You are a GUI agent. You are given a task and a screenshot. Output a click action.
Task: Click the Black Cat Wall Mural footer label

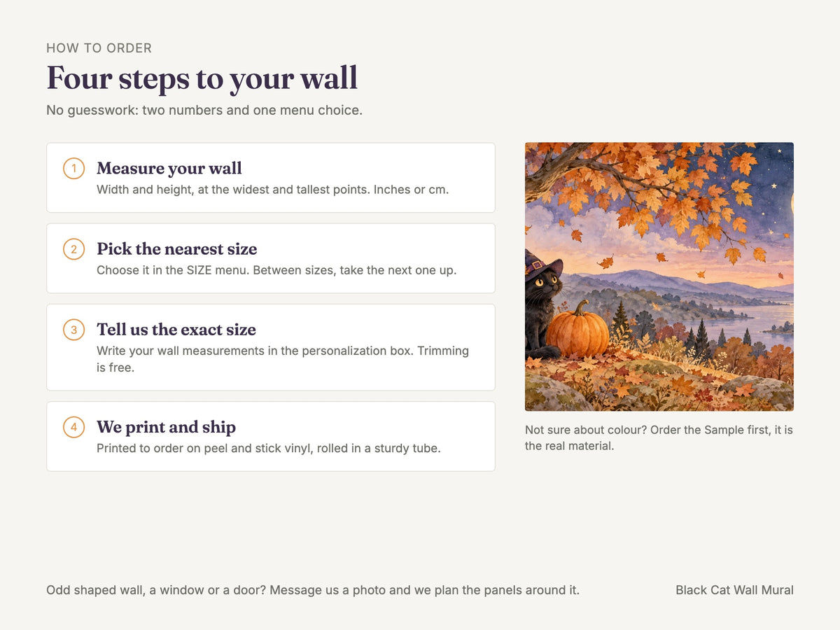(735, 590)
